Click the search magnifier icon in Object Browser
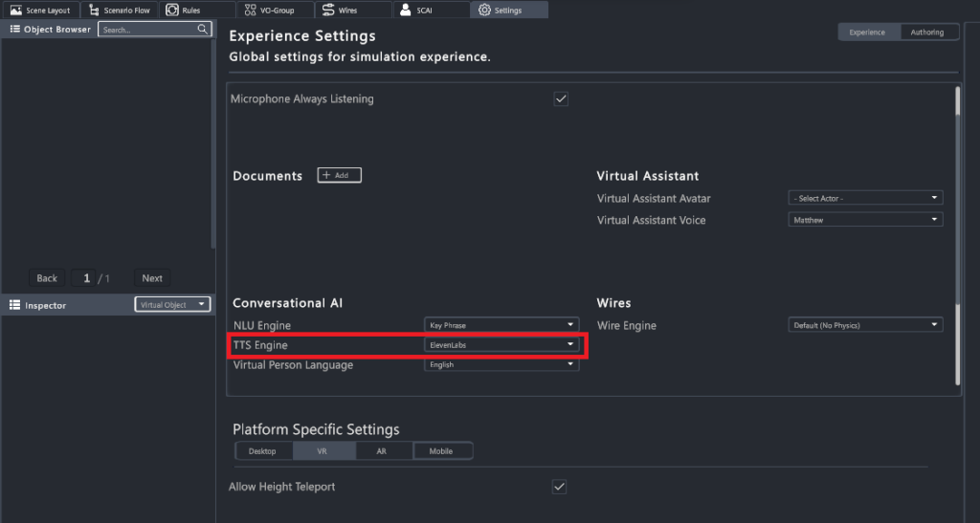The width and height of the screenshot is (980, 523). [x=203, y=30]
